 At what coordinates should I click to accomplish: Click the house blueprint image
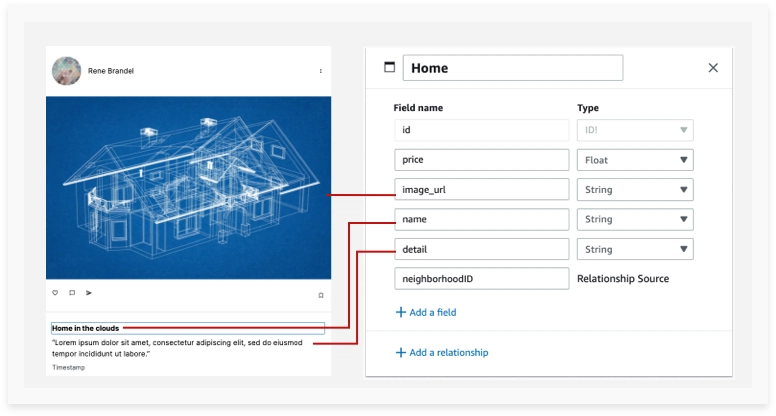point(189,187)
